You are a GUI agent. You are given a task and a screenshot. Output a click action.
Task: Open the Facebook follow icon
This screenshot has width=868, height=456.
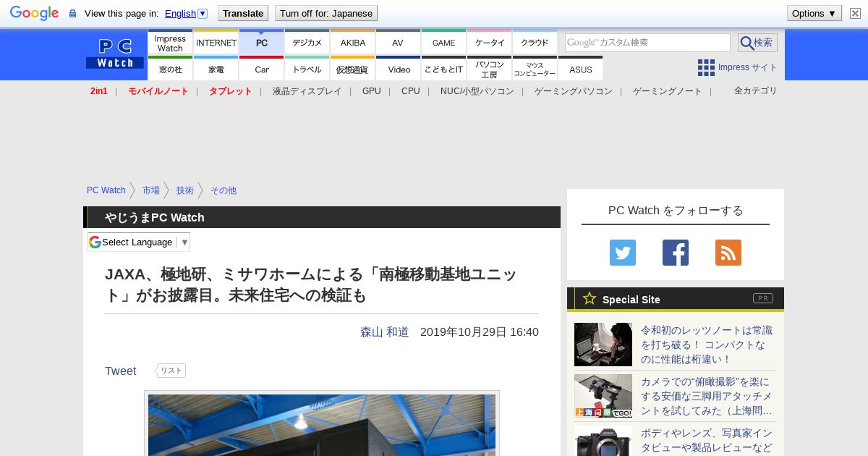tap(676, 253)
